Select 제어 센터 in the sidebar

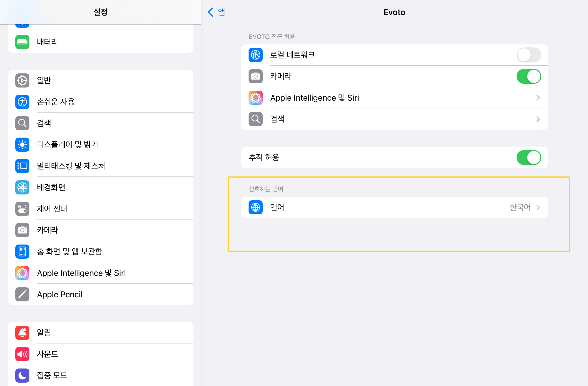click(x=101, y=209)
